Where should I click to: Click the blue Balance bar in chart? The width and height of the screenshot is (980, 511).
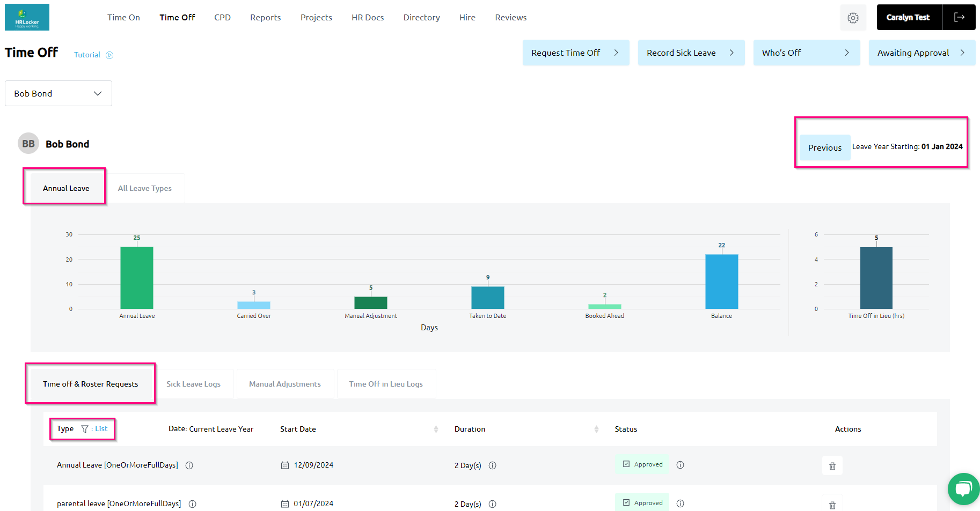point(721,282)
